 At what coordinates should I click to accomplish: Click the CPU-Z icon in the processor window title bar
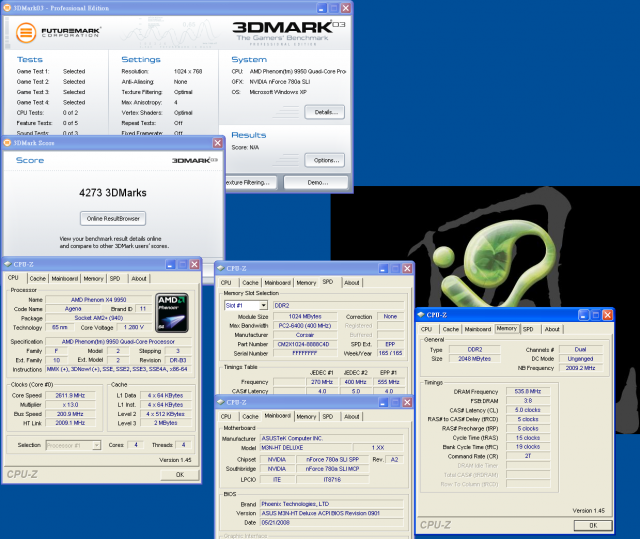(x=8, y=264)
